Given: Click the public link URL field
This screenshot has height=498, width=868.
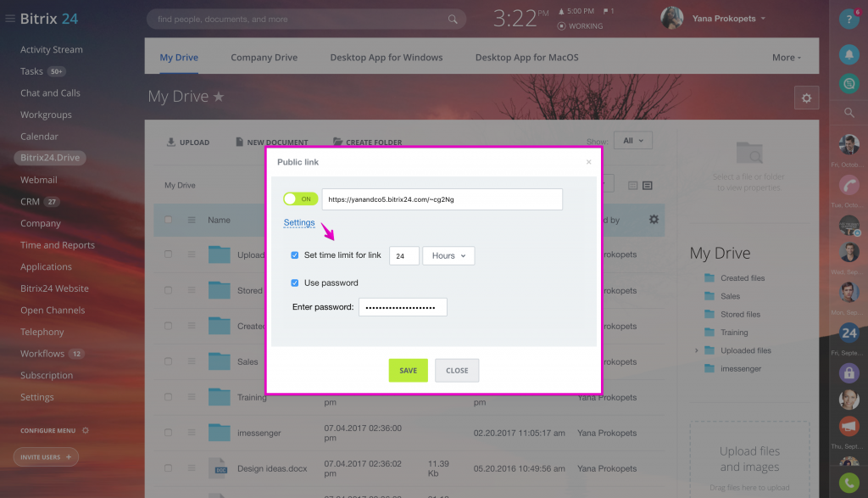Looking at the screenshot, I should pyautogui.click(x=442, y=199).
